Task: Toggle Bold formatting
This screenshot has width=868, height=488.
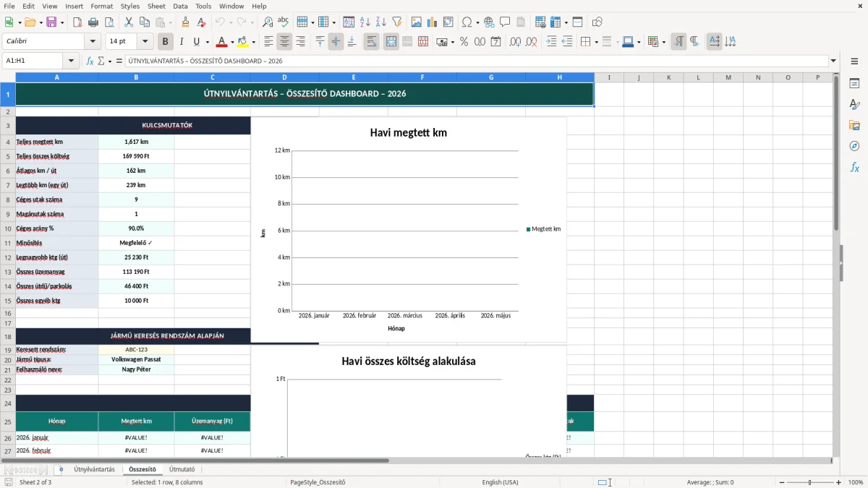Action: coord(166,42)
